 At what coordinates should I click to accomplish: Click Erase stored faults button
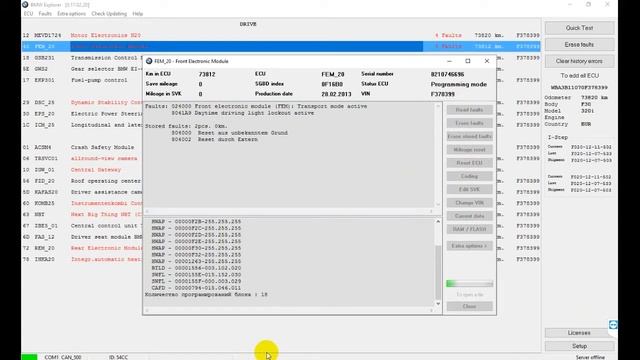pyautogui.click(x=469, y=136)
